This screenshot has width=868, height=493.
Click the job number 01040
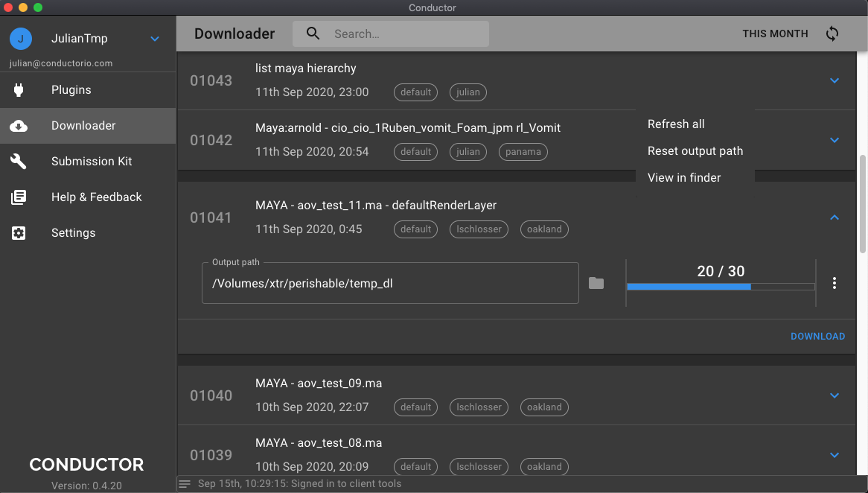[x=211, y=396]
